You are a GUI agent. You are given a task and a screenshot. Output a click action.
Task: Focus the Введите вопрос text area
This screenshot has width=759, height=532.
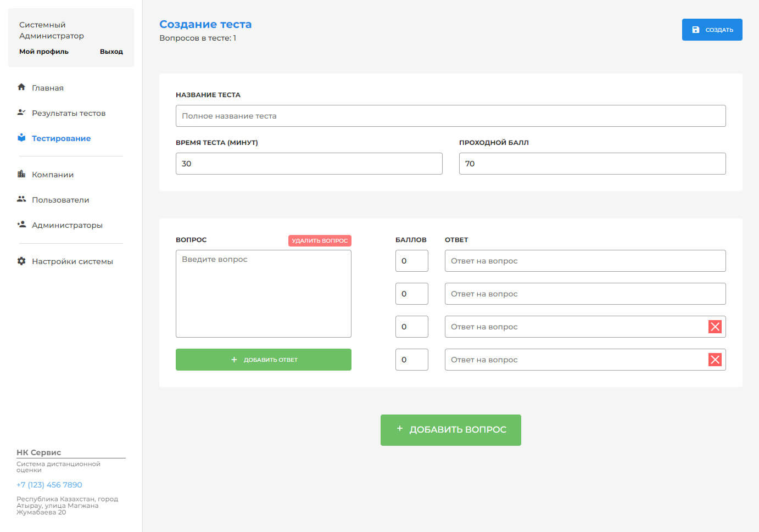[264, 294]
